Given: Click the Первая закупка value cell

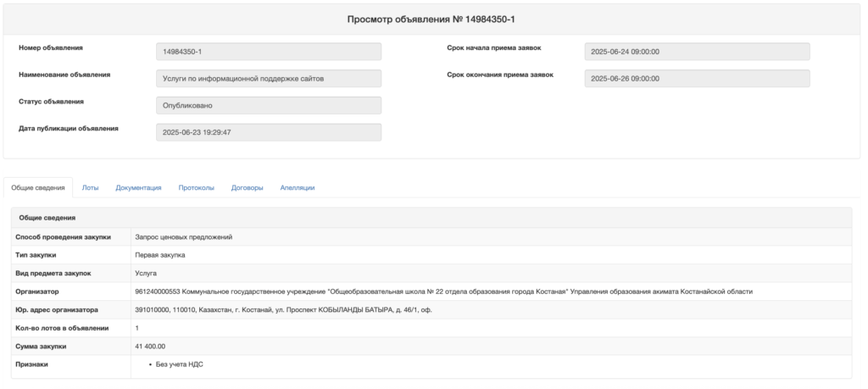Looking at the screenshot, I should [160, 254].
